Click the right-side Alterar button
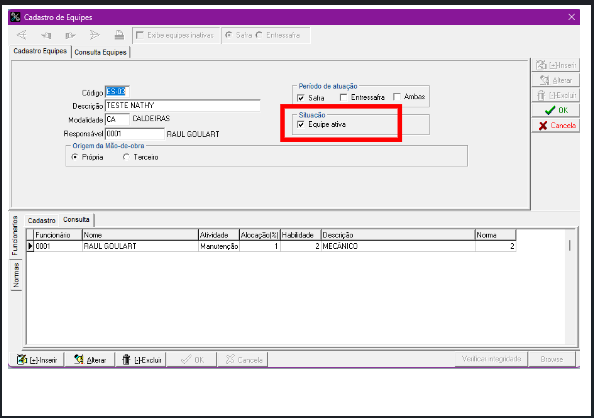This screenshot has width=594, height=418. (556, 80)
